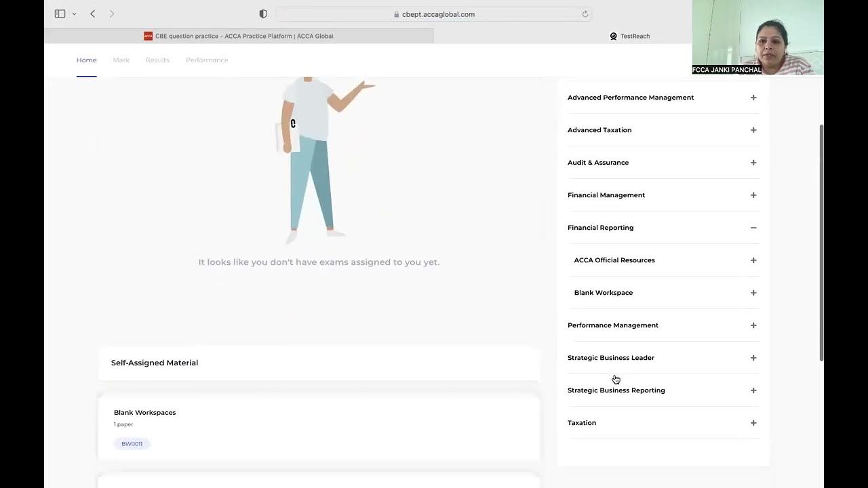The height and width of the screenshot is (488, 868).
Task: Expand Advanced Taxation plus icon
Action: pyautogui.click(x=753, y=130)
